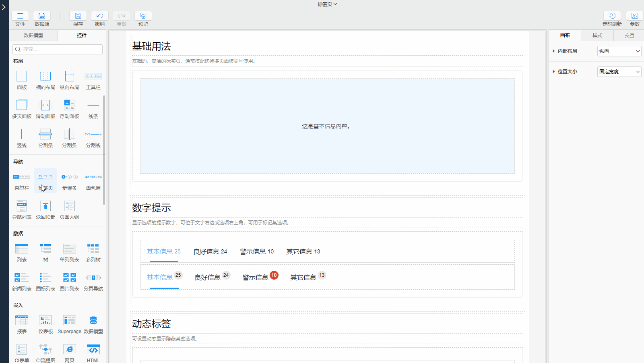Click the 定时刷新 timed refresh icon
The image size is (644, 363).
click(612, 16)
